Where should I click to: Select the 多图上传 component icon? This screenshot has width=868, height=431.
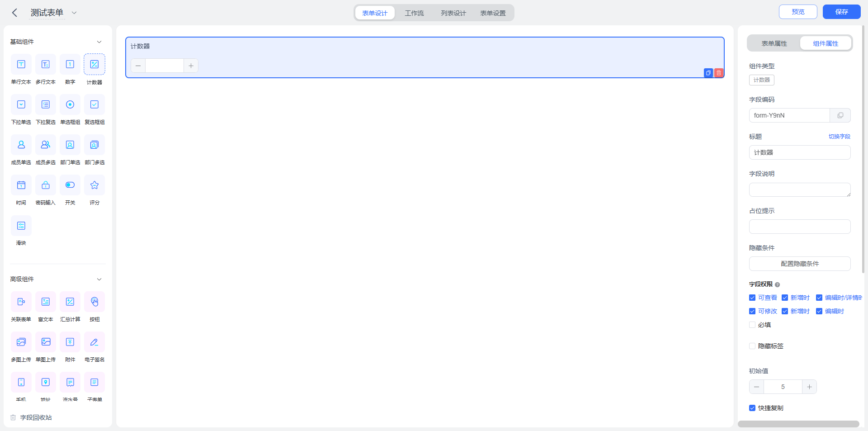[x=21, y=342]
